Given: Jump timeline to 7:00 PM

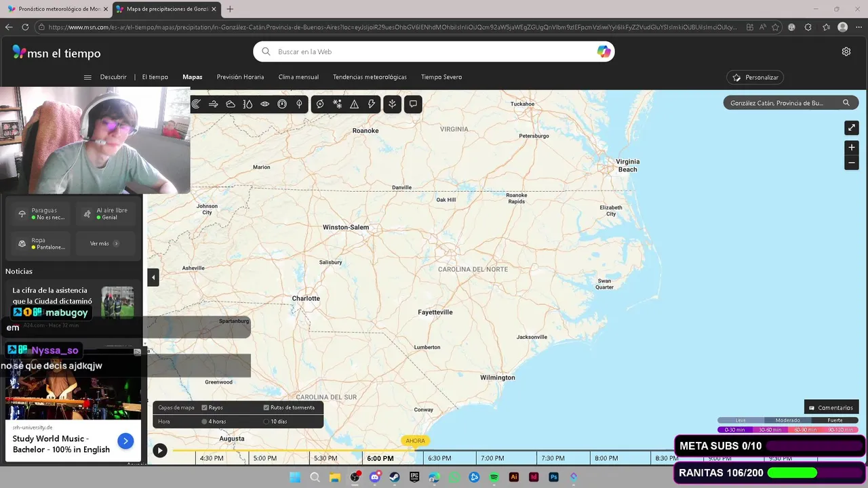Looking at the screenshot, I should [492, 459].
